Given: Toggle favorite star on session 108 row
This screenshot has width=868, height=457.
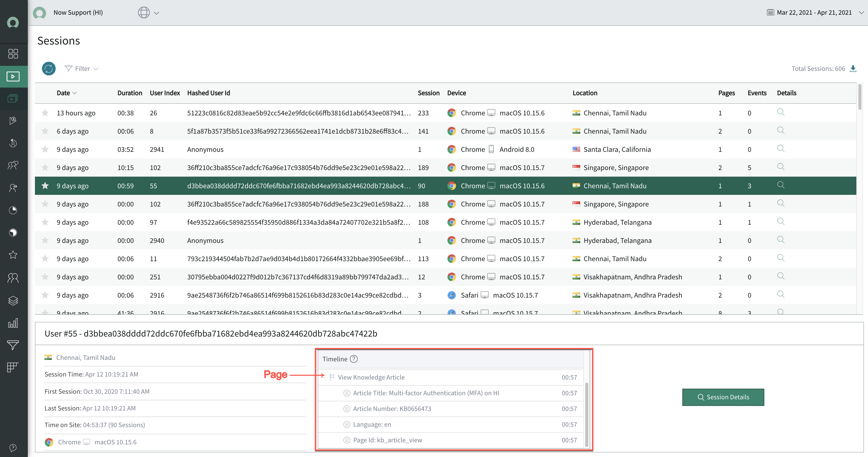Looking at the screenshot, I should tap(45, 222).
